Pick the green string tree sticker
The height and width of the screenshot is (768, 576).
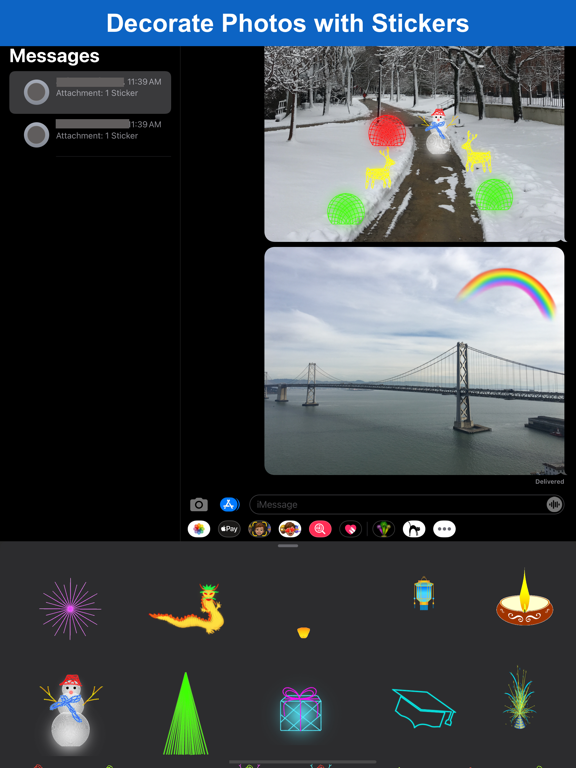(x=185, y=713)
